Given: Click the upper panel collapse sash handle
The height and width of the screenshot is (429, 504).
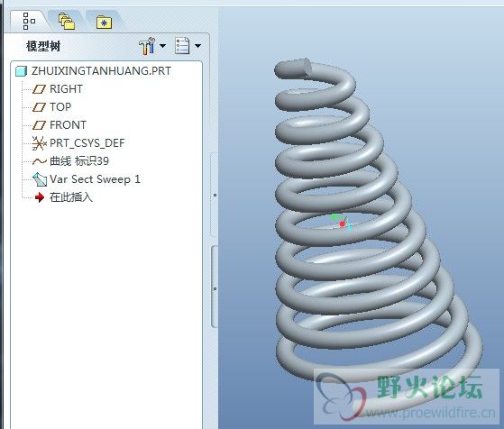Looking at the screenshot, I should tap(215, 195).
